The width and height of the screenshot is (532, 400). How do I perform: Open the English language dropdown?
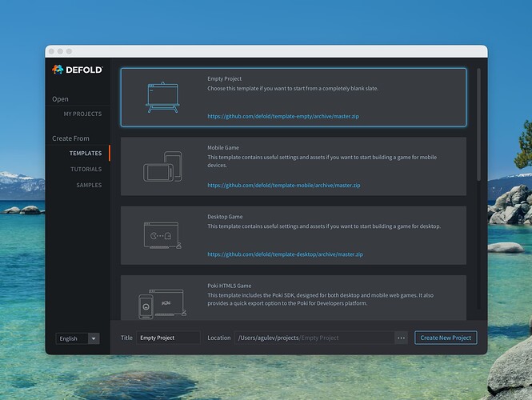(78, 338)
